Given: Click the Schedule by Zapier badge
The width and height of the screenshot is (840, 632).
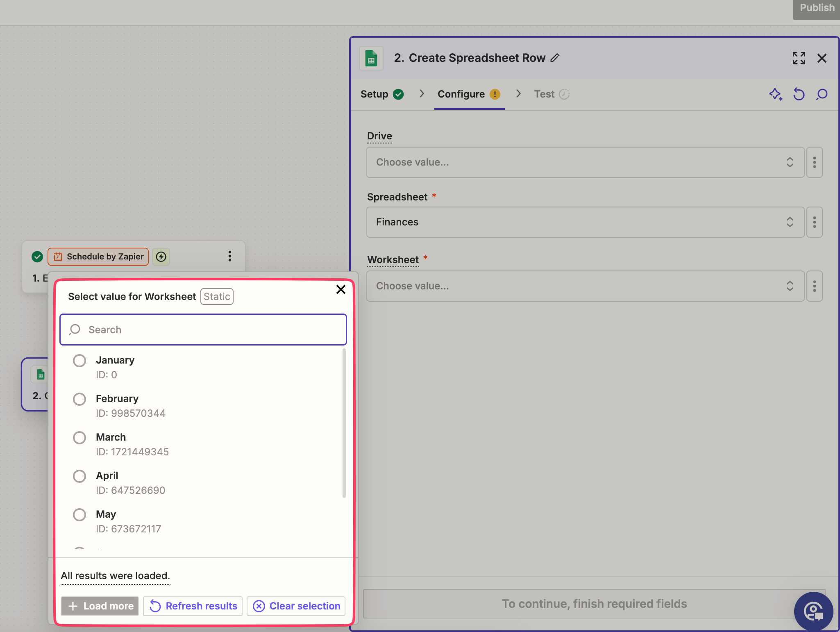Looking at the screenshot, I should 98,257.
